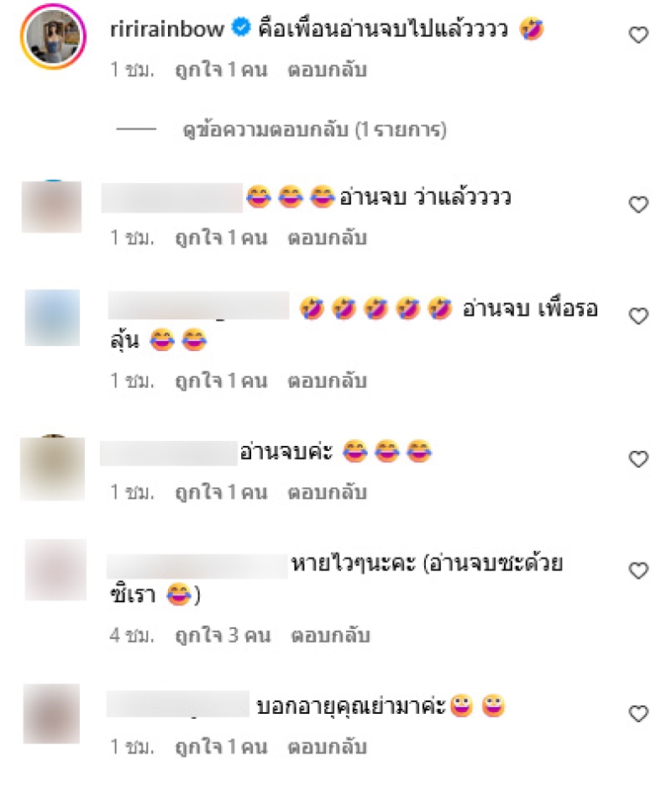The height and width of the screenshot is (797, 672).
Task: Reply to the 'อ่านจบ ว่าแล้ววว' comment
Action: (x=328, y=238)
